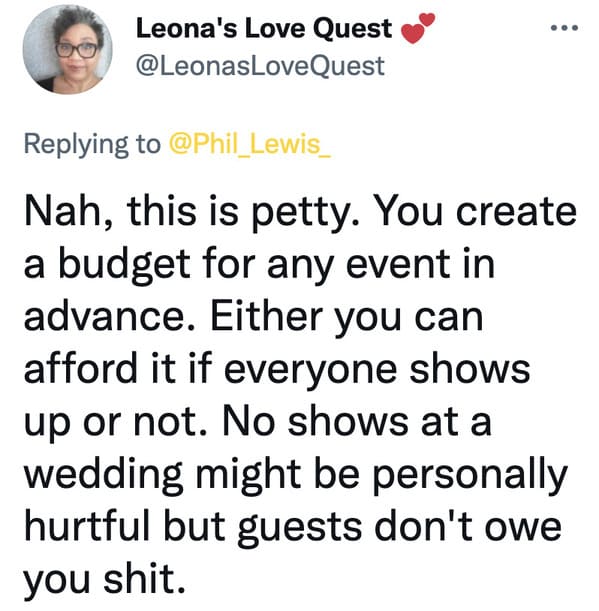Click the word 'budget' in the tweet
The image size is (599, 611).
[x=125, y=265]
